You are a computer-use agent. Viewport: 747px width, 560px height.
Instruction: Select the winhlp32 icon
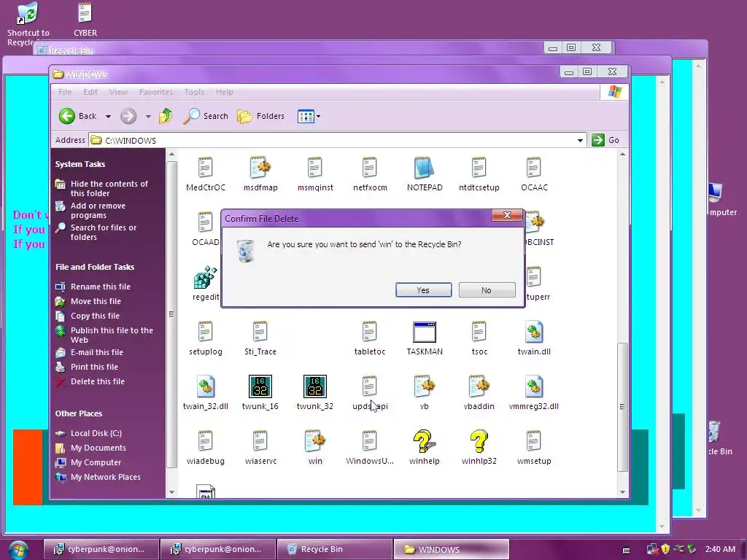pos(479,441)
